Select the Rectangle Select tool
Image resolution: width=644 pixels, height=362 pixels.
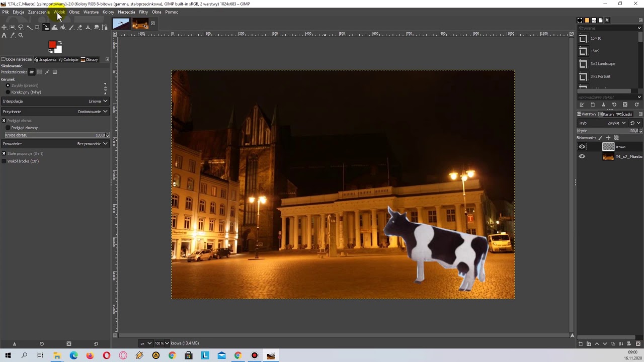13,27
